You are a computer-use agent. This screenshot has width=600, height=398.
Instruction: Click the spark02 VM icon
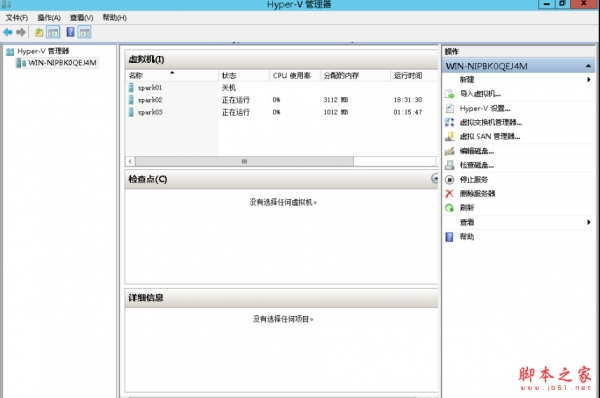click(x=131, y=100)
